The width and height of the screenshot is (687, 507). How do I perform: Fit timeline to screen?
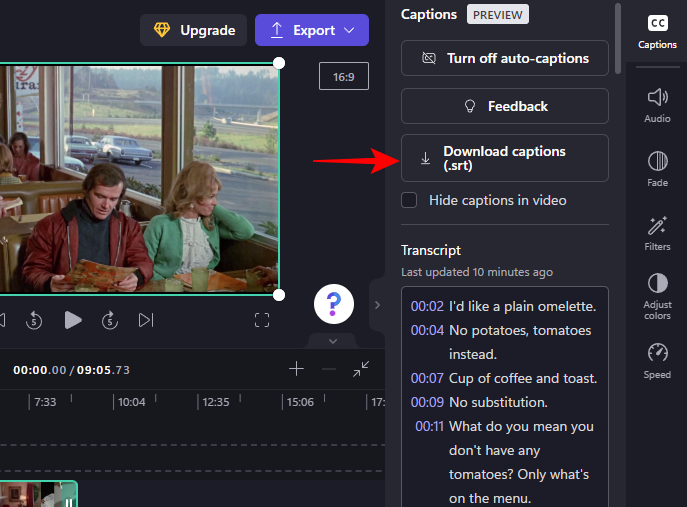pyautogui.click(x=361, y=369)
